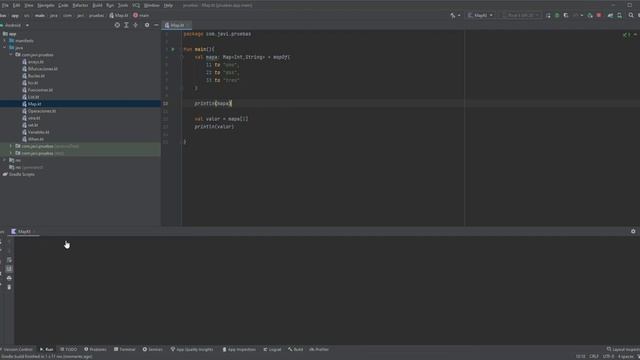
Task: Open the Edit menu
Action: 16,5
